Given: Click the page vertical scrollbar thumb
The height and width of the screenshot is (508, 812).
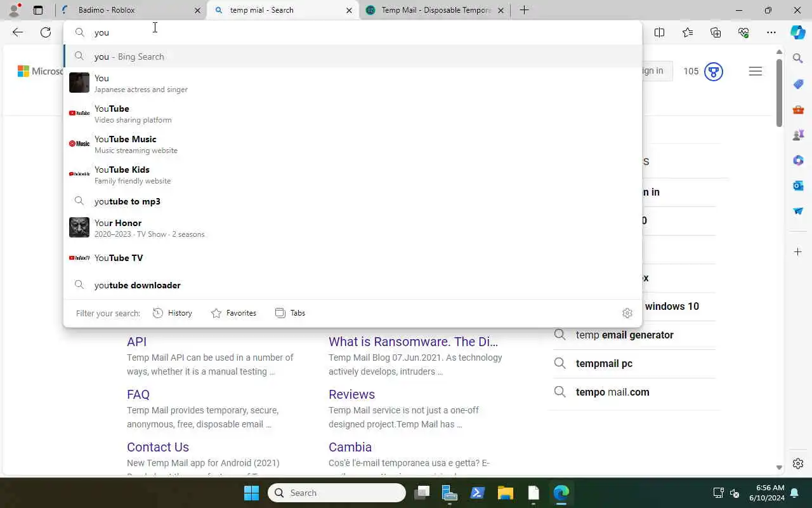Looking at the screenshot, I should click(779, 94).
